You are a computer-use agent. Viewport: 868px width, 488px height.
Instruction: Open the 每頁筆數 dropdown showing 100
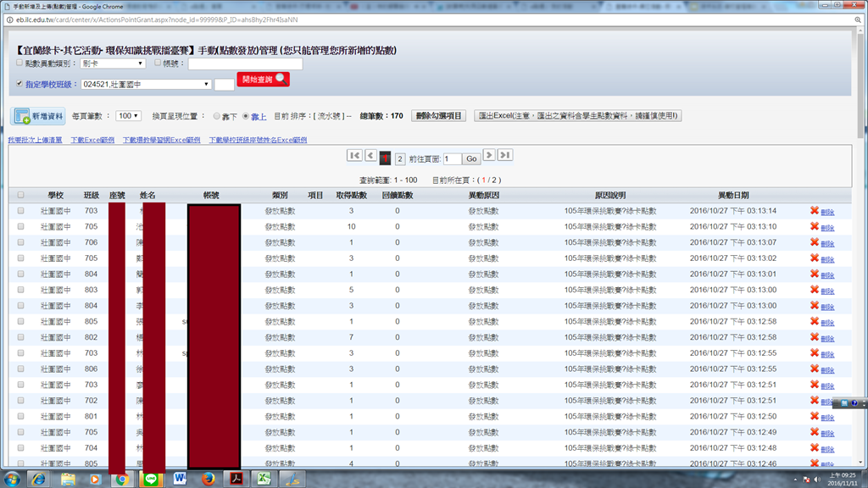(x=129, y=115)
